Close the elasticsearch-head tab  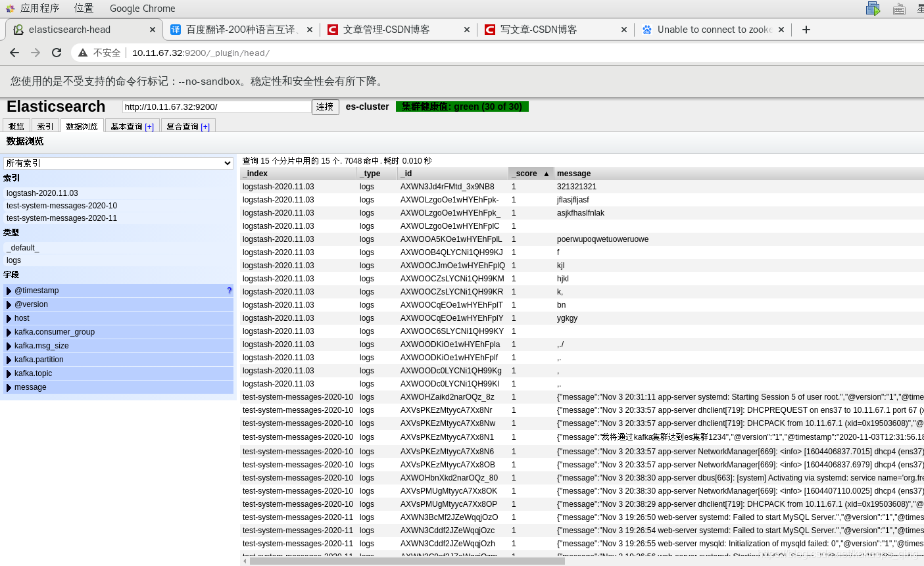153,30
